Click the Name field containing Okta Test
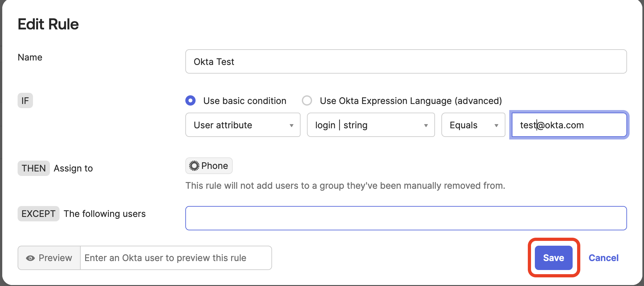Viewport: 644px width, 286px height. (406, 61)
